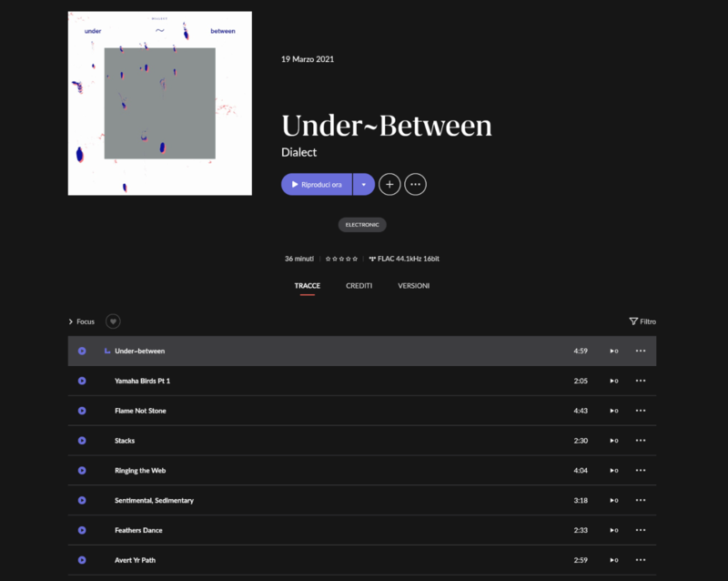Click the Filtro funnel icon
This screenshot has height=581, width=728.
click(633, 321)
